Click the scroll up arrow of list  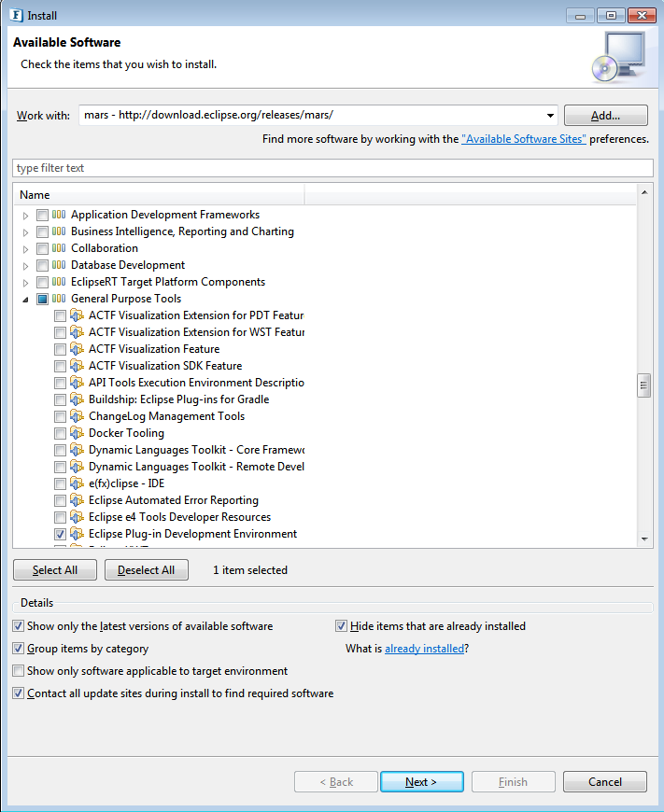coord(644,192)
